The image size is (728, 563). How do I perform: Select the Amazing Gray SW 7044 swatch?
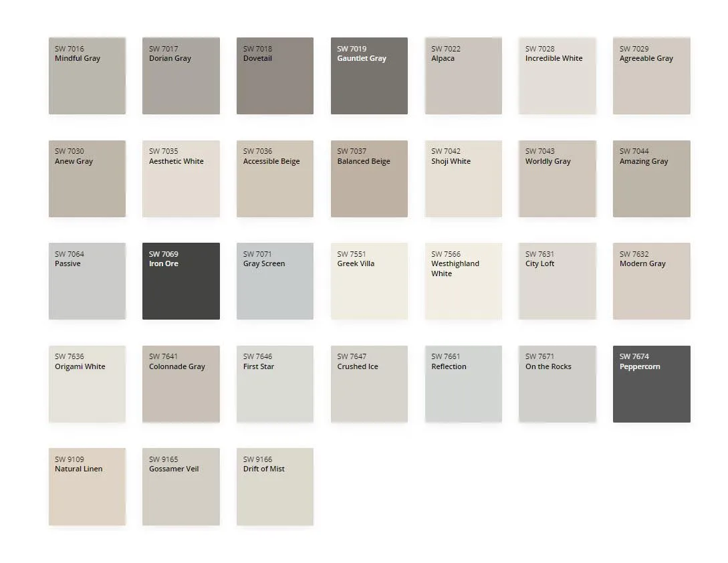tap(652, 179)
